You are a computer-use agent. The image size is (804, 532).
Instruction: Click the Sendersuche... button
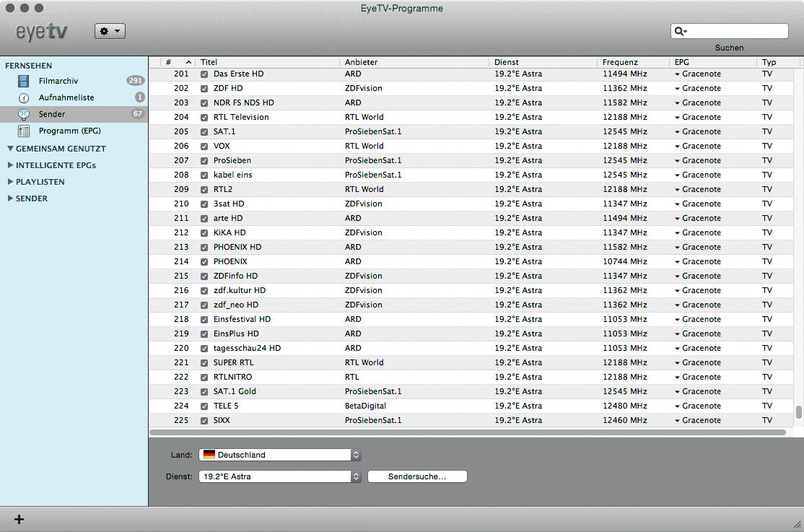(417, 476)
